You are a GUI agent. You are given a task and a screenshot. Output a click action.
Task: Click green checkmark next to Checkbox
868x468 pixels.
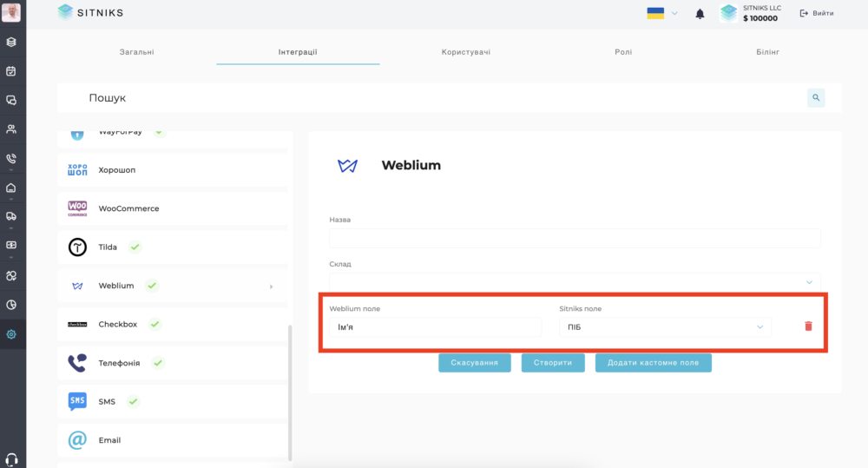[155, 324]
